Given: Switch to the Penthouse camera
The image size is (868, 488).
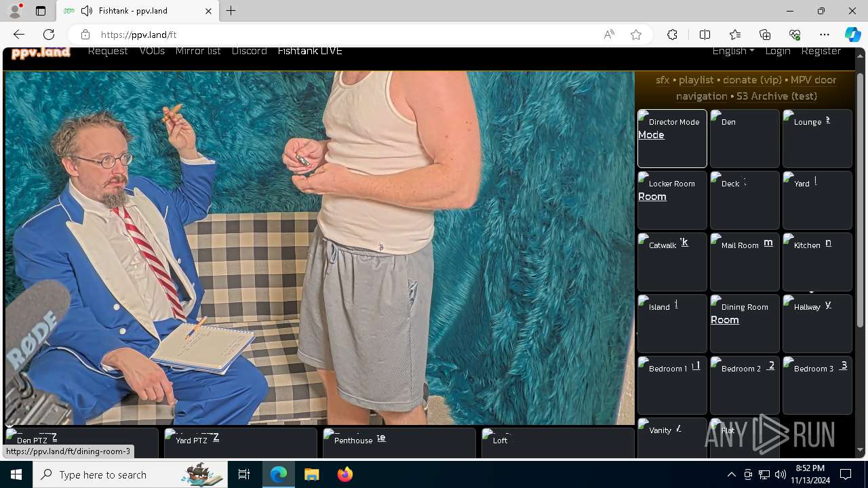Looking at the screenshot, I should click(399, 442).
